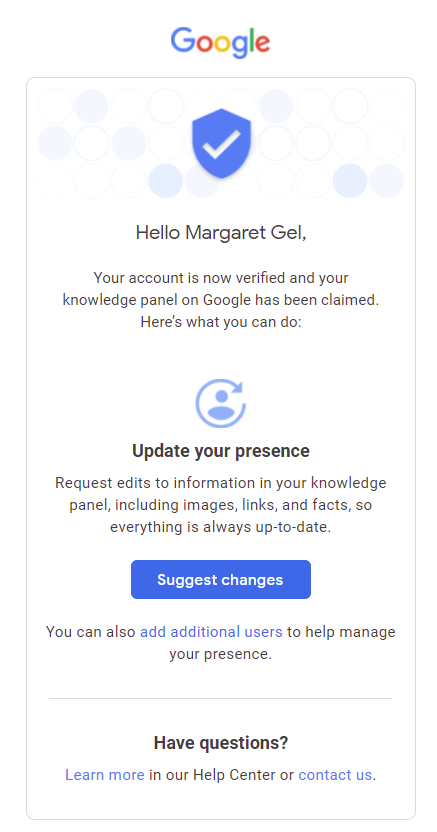Click the Suggest changes button
The width and height of the screenshot is (437, 832).
221,579
